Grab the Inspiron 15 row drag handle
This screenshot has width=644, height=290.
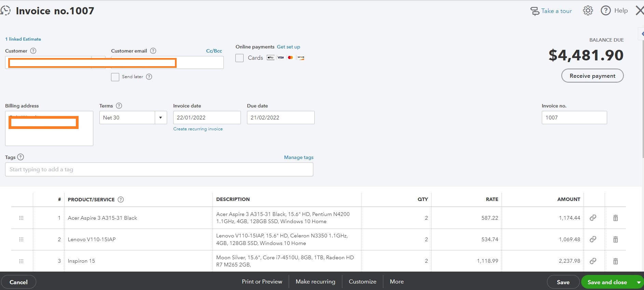tap(21, 261)
